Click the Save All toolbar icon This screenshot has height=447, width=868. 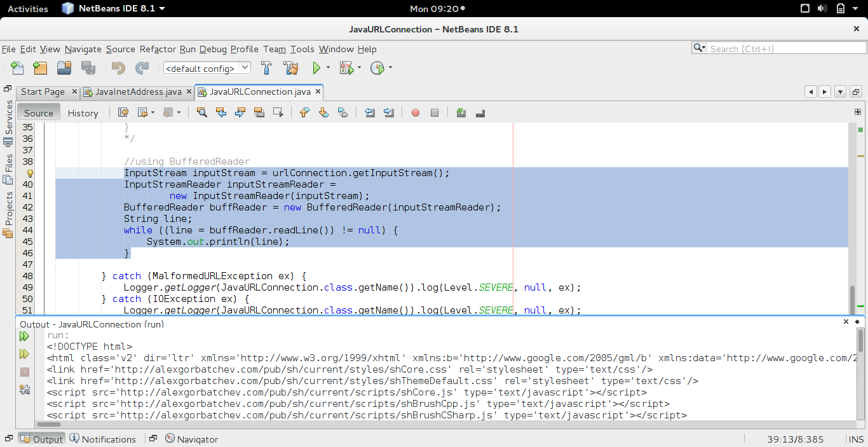(88, 68)
